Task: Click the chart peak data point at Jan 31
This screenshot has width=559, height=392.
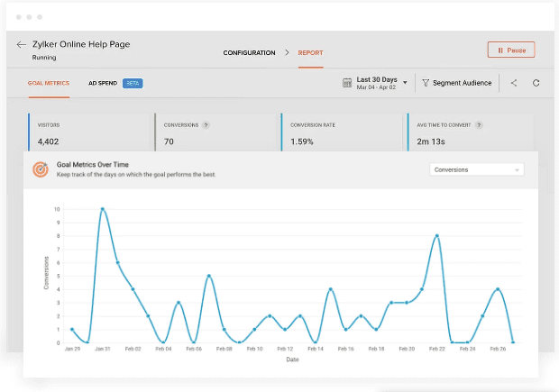Action: click(102, 209)
